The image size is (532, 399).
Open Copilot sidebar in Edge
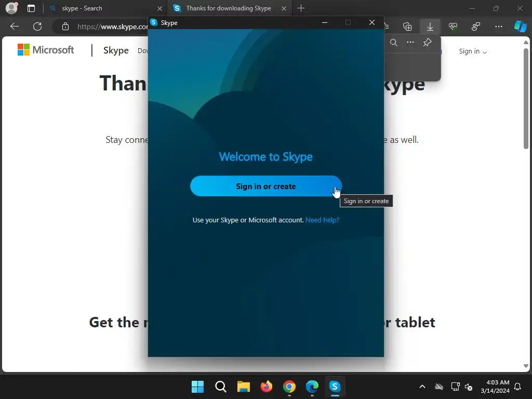point(520,26)
